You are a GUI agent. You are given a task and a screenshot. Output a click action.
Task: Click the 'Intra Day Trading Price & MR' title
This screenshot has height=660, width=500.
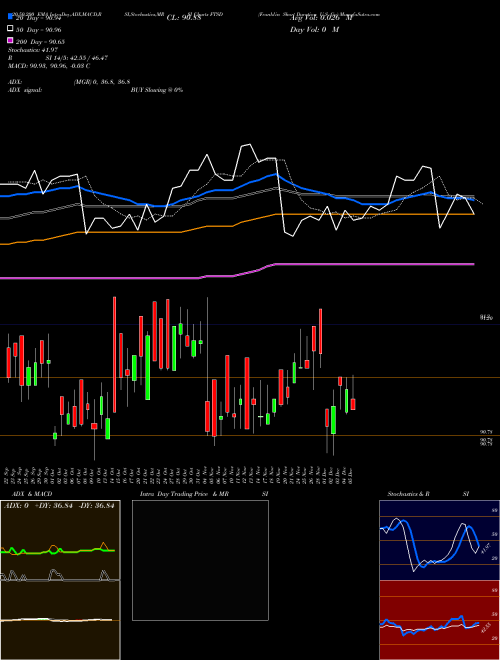pyautogui.click(x=184, y=494)
